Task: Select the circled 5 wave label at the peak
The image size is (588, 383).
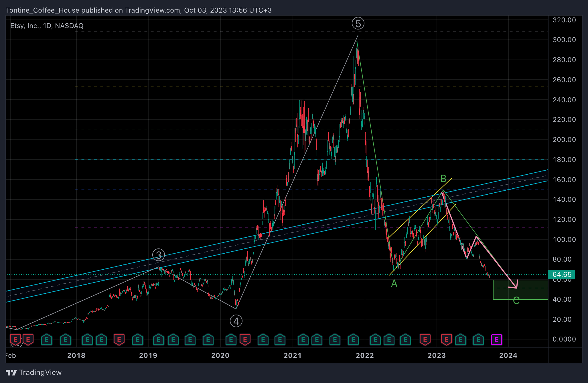Action: 358,23
